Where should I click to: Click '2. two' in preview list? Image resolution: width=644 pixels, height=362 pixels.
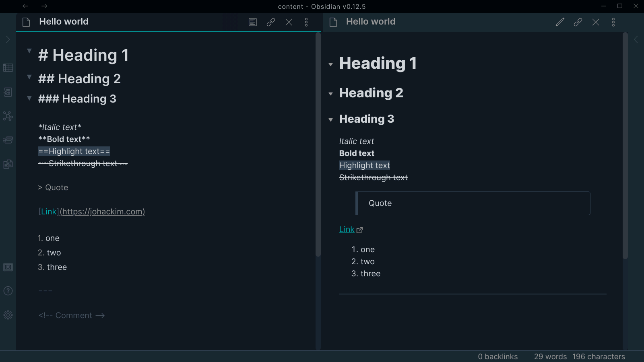tap(363, 261)
